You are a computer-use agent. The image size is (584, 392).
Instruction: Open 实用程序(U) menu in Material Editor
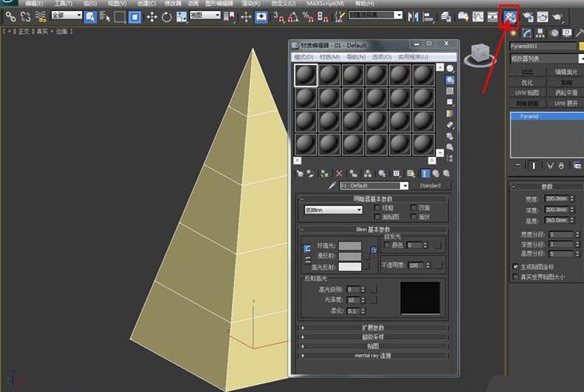(x=413, y=57)
